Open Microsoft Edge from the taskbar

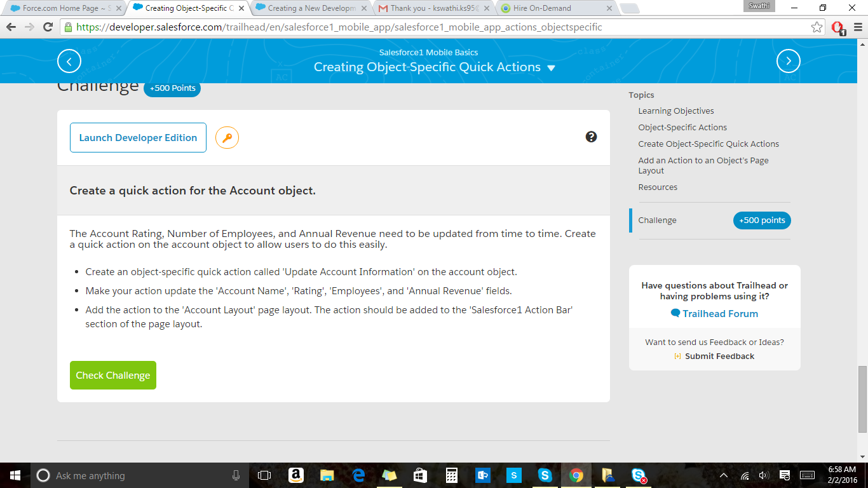pyautogui.click(x=358, y=475)
